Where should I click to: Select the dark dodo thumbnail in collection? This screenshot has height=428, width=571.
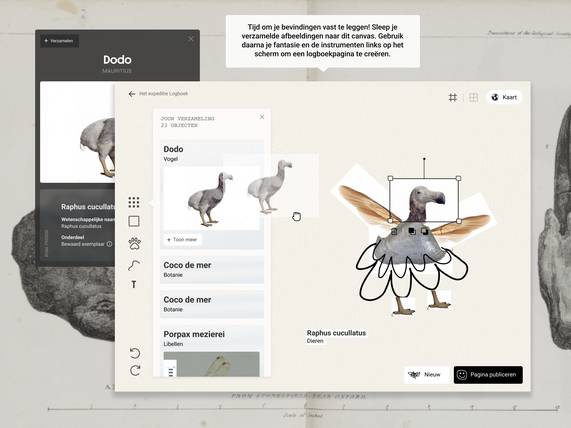pyautogui.click(x=210, y=200)
